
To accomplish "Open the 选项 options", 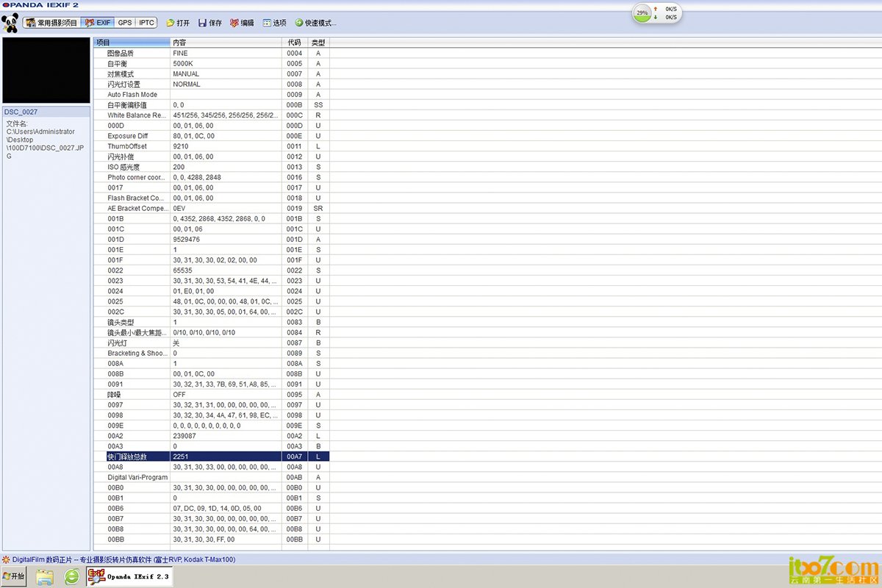I will click(274, 23).
